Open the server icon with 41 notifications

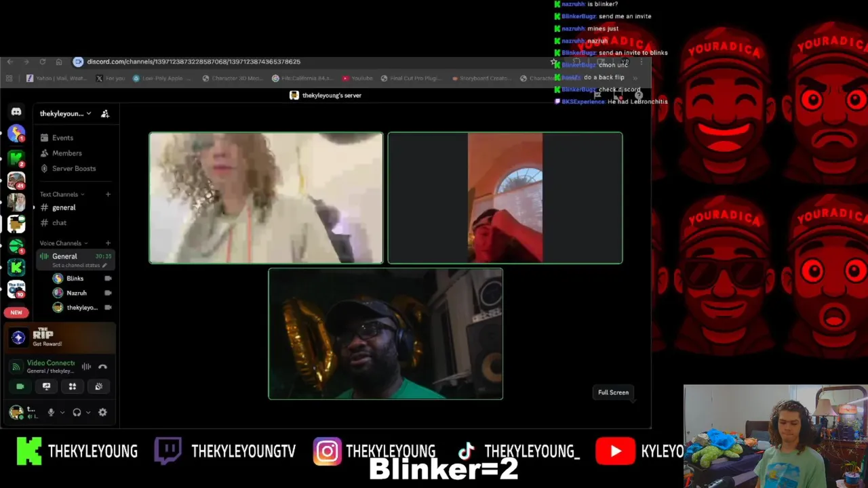(16, 180)
